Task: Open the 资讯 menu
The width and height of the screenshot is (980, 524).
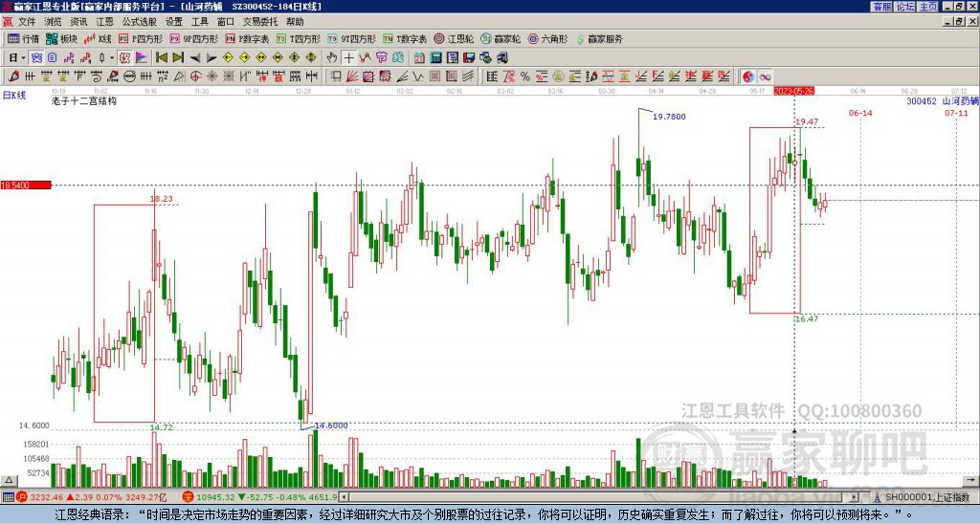Action: pos(78,22)
